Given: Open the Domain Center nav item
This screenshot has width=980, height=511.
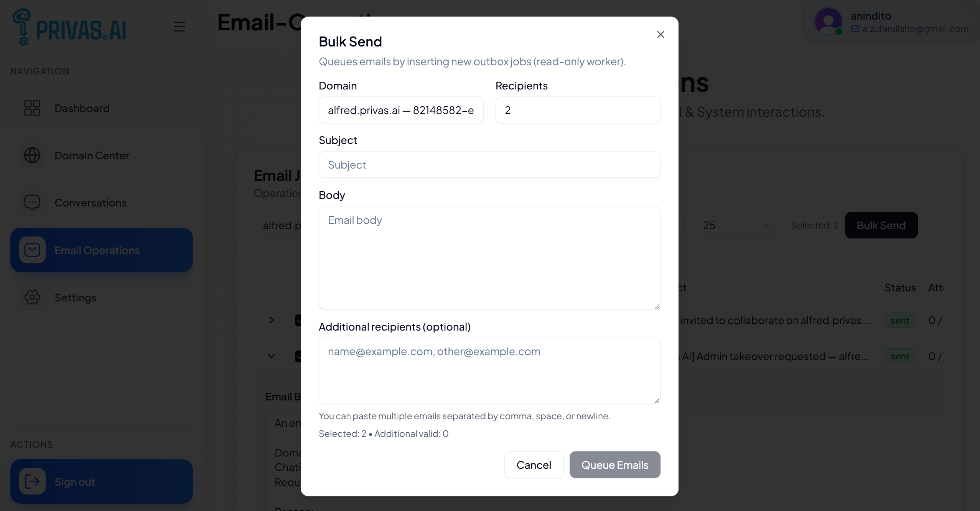Looking at the screenshot, I should pos(92,155).
